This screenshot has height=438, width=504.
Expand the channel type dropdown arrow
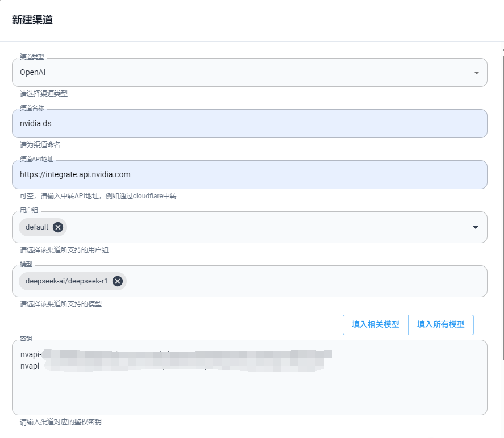tap(476, 73)
